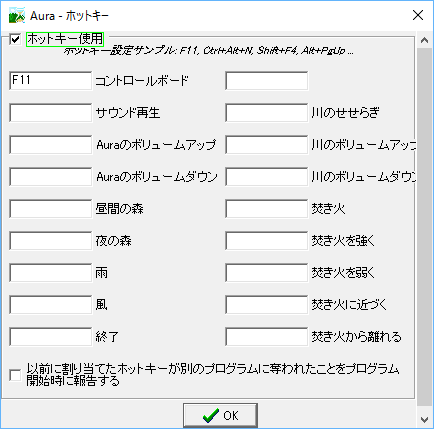Focus the 川のボリュームダウン hotkey field
The image size is (434, 429).
coord(266,177)
